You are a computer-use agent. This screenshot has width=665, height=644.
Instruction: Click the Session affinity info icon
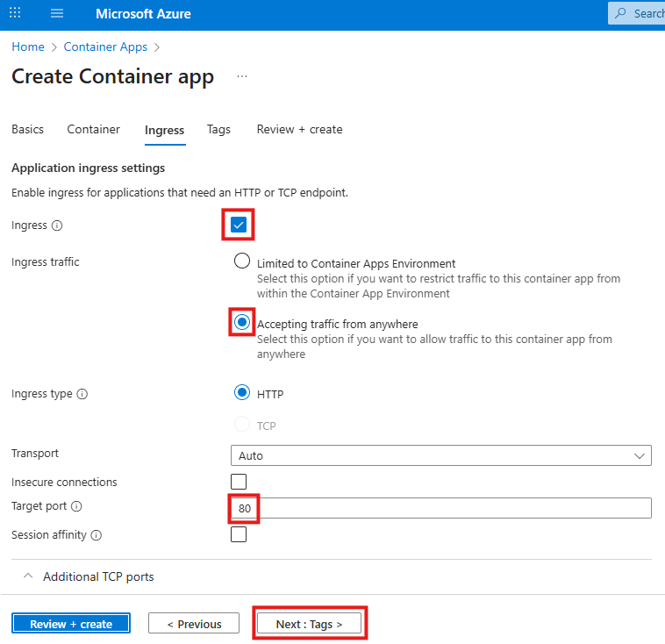tap(96, 534)
